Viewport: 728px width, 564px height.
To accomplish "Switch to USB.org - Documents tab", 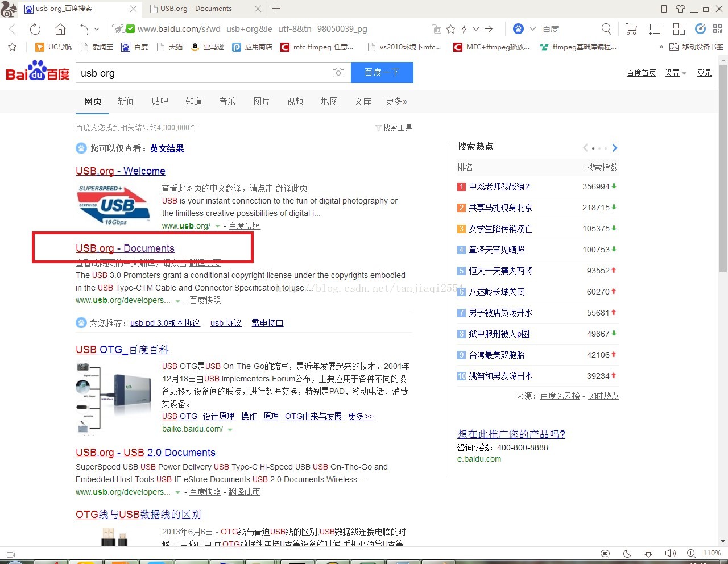I will 196,9.
